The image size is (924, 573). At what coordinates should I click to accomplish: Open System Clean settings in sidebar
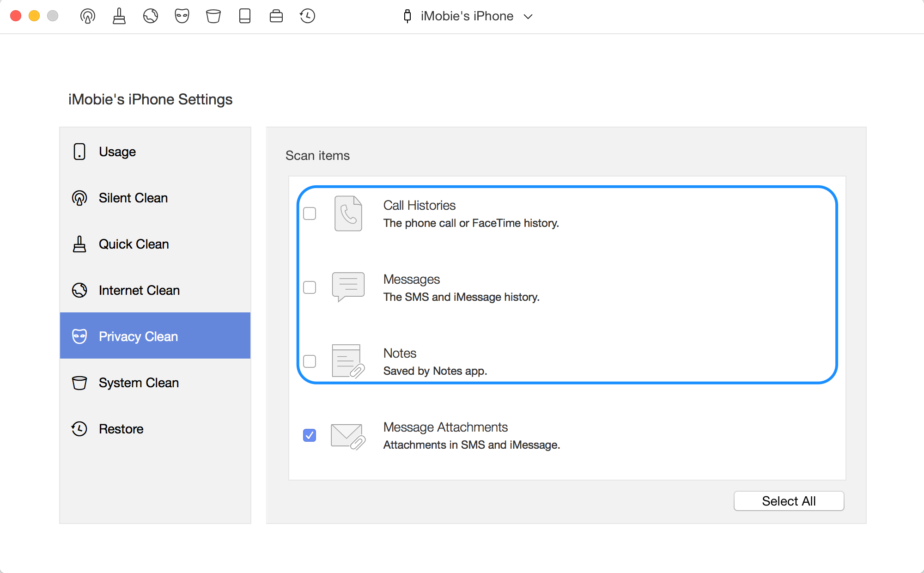[x=155, y=383]
